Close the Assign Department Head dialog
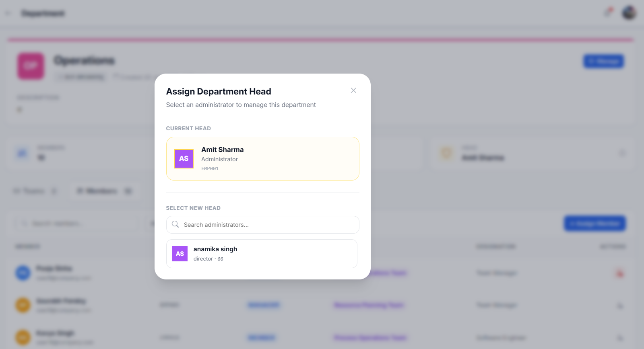The image size is (644, 349). (x=353, y=90)
